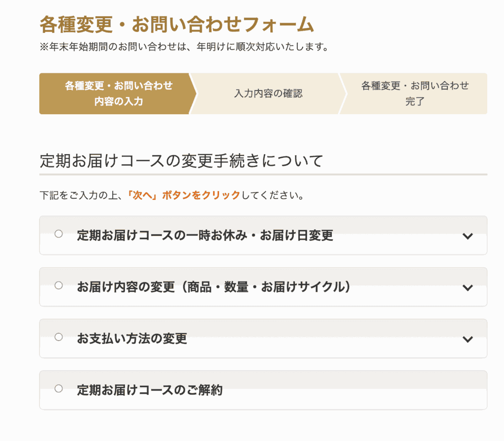This screenshot has height=441, width=504.
Task: Click the 定期お届けコースの一時お休み・お届け日変更 label
Action: click(205, 235)
